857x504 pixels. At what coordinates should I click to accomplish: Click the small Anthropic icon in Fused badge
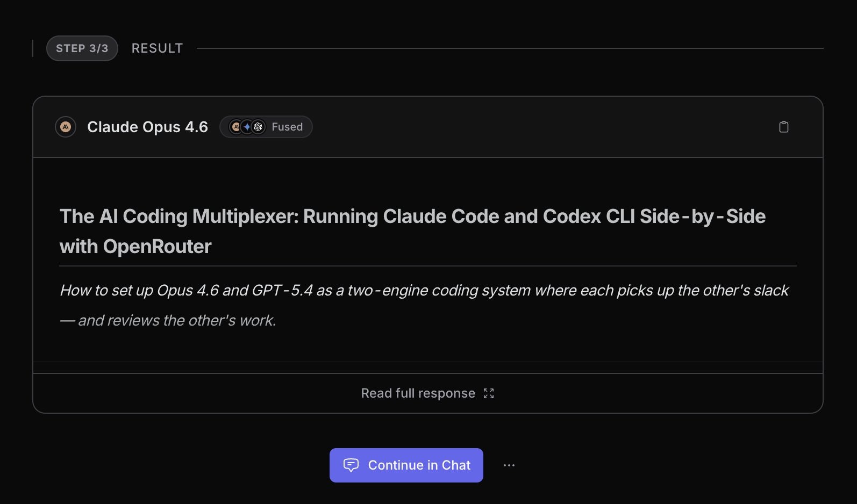(236, 127)
